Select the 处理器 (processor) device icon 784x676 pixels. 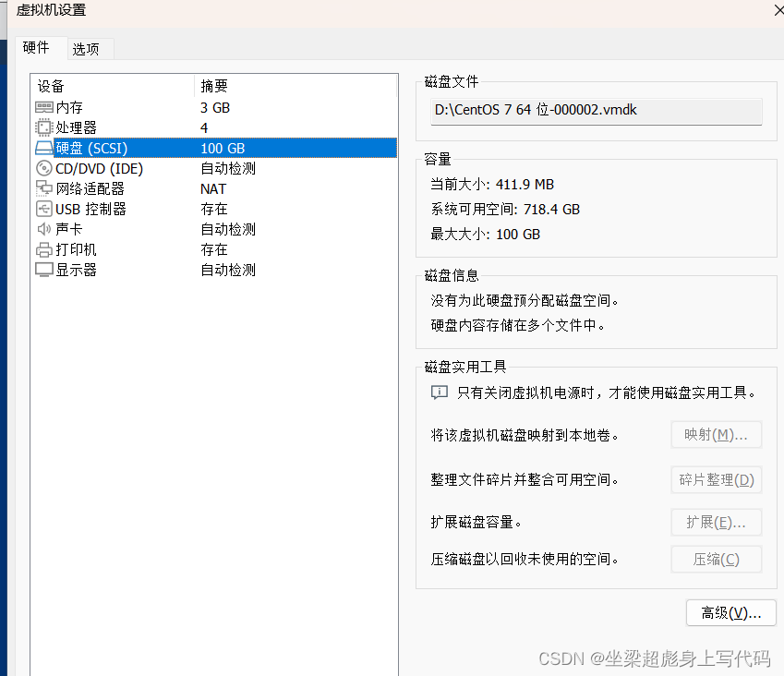(44, 127)
